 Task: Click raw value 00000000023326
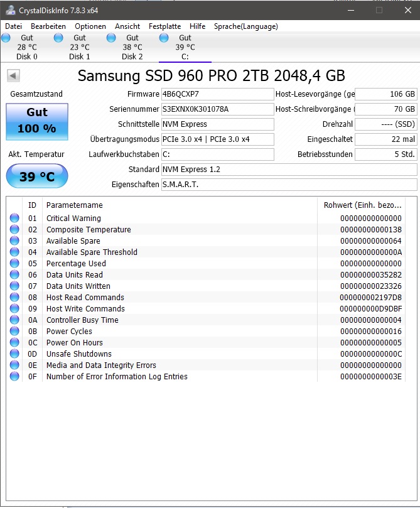(x=371, y=286)
